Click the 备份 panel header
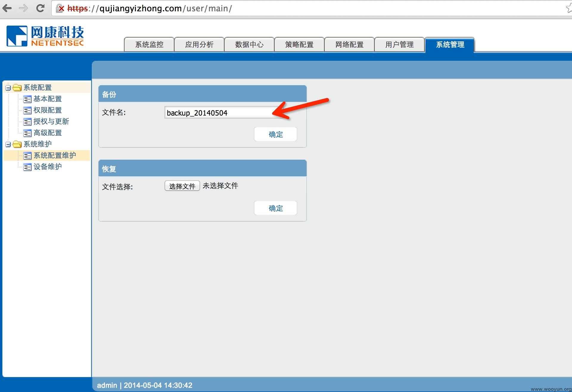Viewport: 572px width, 392px height. tap(203, 94)
